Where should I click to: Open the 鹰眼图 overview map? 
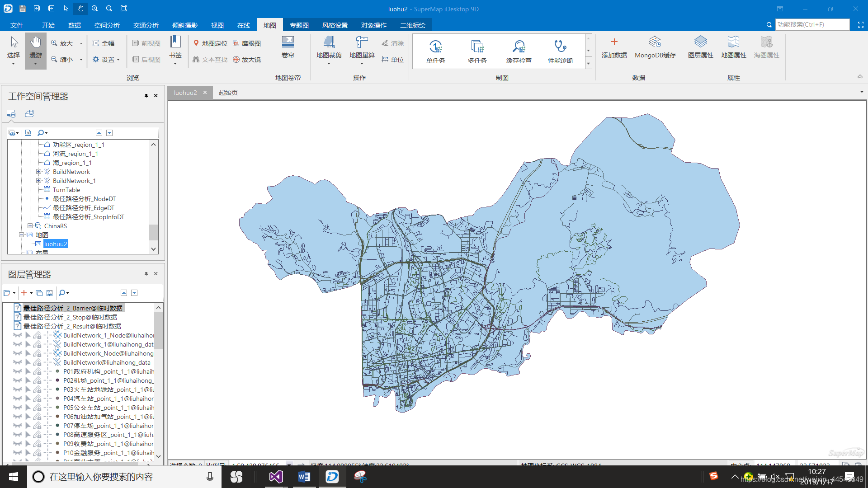(247, 43)
